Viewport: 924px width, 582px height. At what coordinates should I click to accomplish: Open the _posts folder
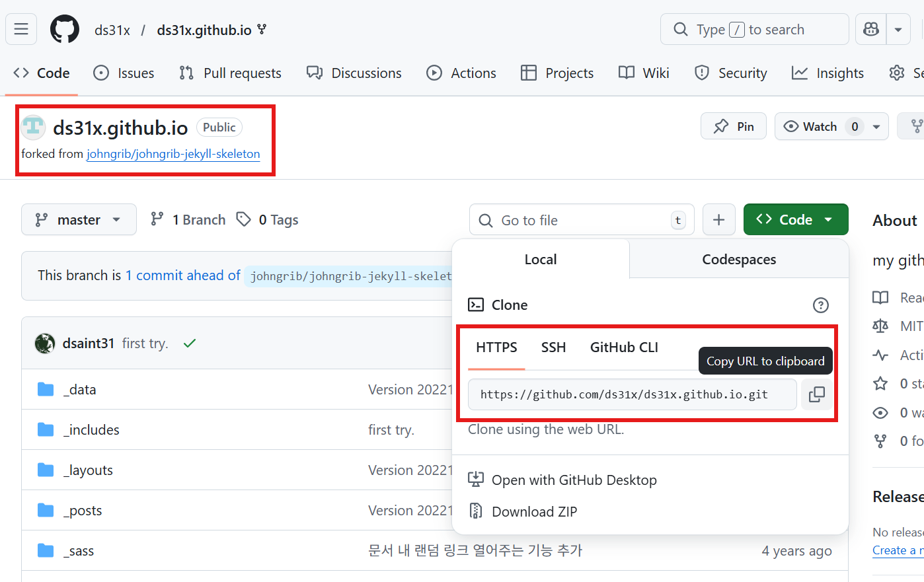(x=83, y=511)
